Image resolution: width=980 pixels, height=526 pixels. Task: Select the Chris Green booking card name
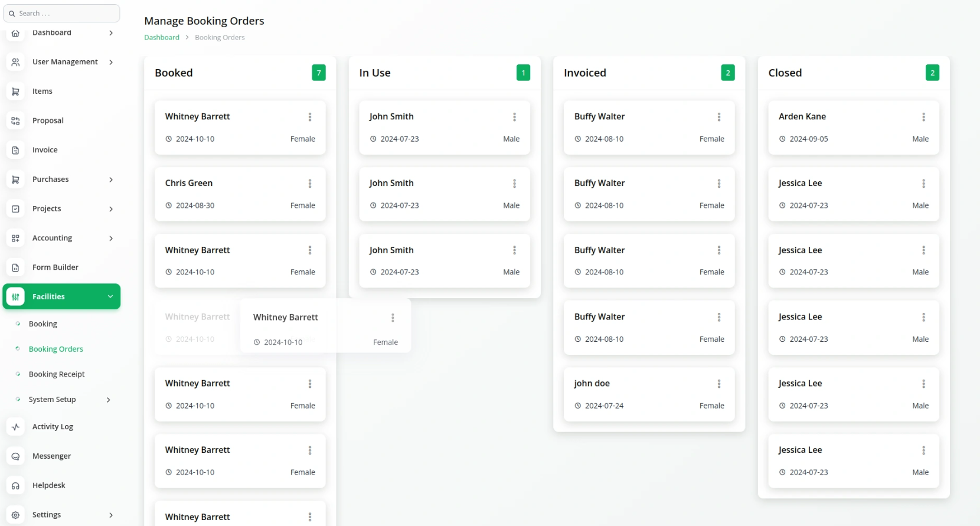pyautogui.click(x=189, y=183)
